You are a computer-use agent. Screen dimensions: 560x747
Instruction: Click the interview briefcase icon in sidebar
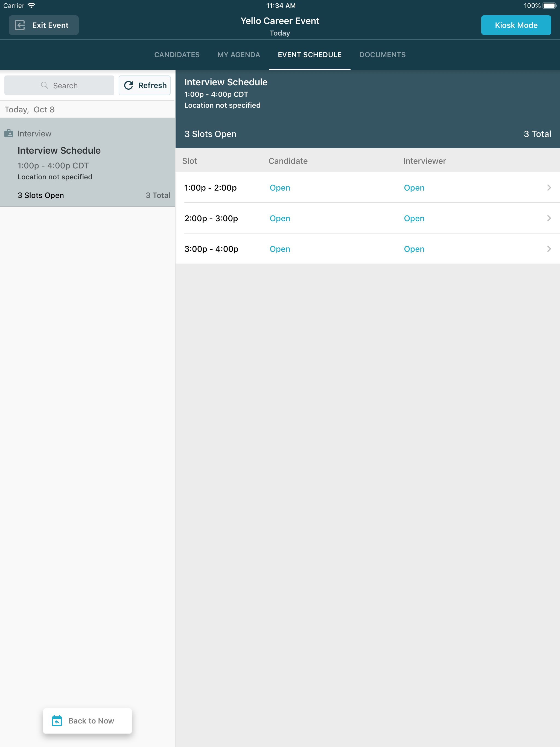(x=9, y=133)
